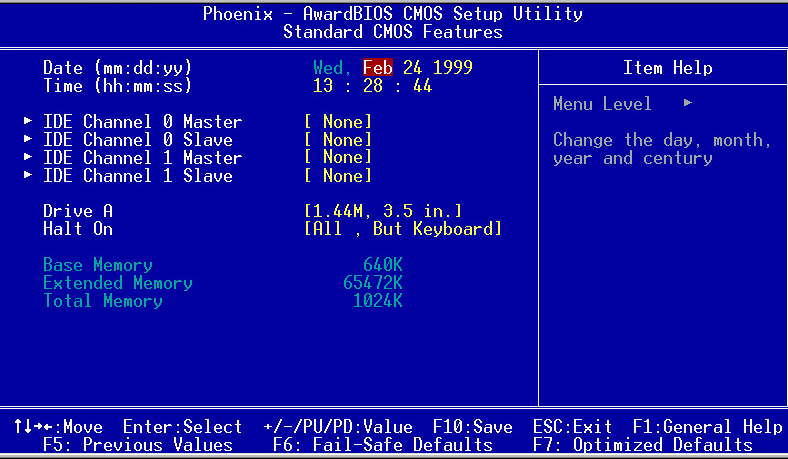Expand arrow beside IDE Channel 0 Master
Viewport: 788px width, 459px height.
[x=28, y=122]
